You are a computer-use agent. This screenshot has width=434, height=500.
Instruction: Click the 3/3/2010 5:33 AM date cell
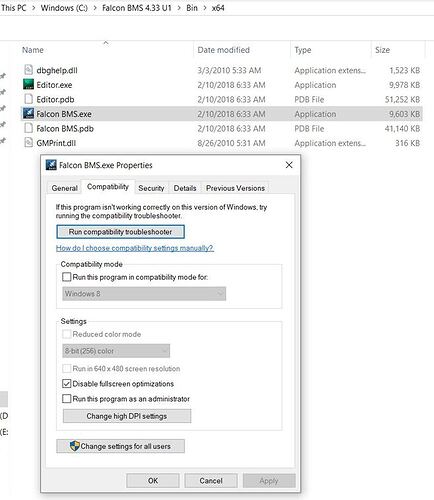coord(229,70)
